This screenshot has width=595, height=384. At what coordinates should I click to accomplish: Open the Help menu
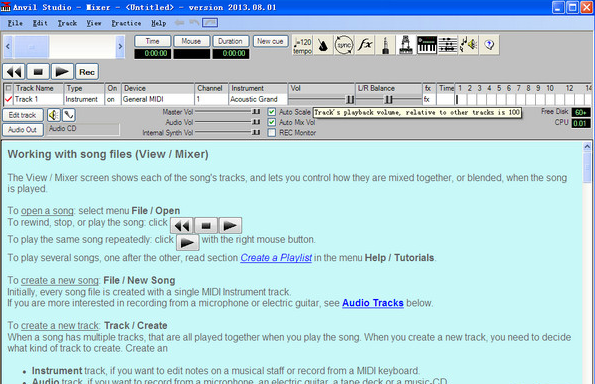pos(159,23)
